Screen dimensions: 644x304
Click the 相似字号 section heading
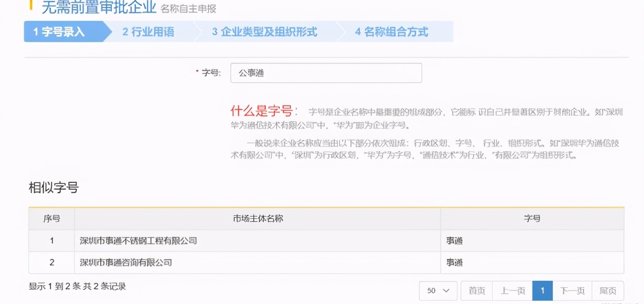tap(53, 188)
